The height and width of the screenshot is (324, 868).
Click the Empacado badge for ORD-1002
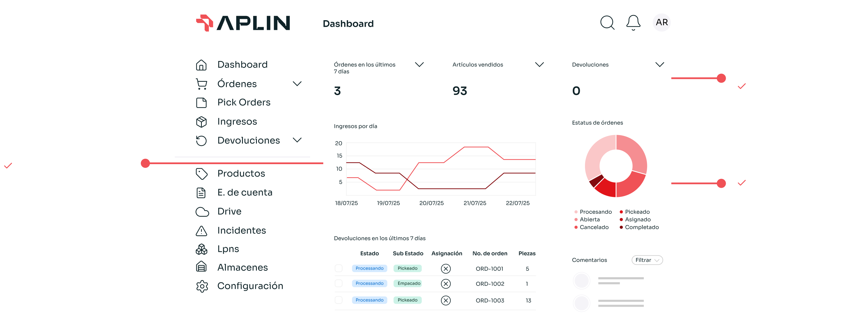(x=407, y=283)
